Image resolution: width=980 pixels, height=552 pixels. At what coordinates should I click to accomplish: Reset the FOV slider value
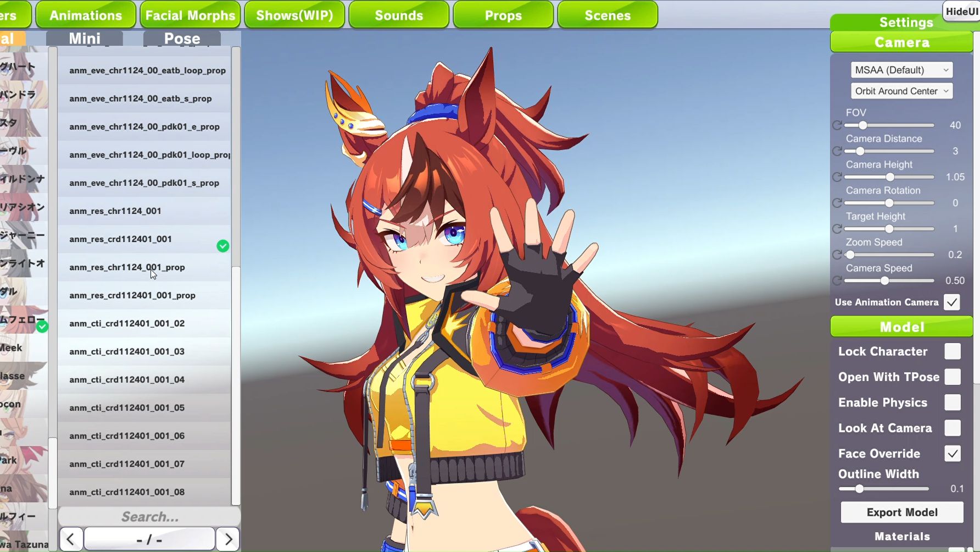(837, 125)
